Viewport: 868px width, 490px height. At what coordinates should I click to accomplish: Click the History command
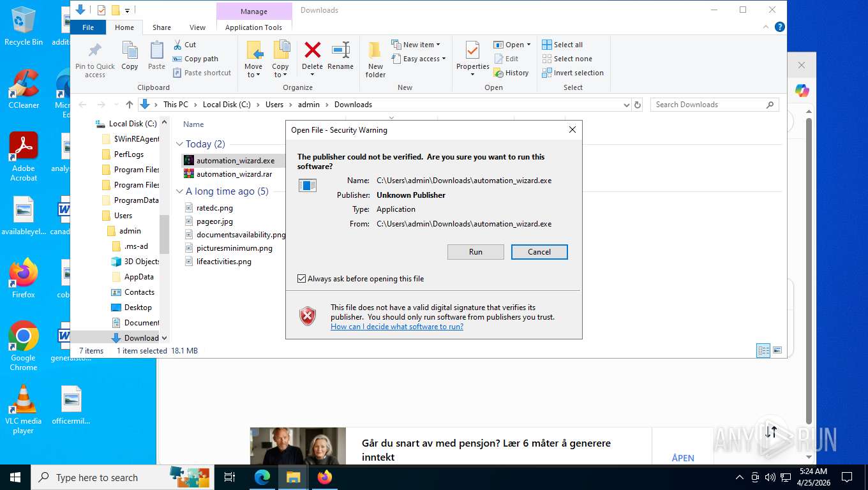[511, 73]
